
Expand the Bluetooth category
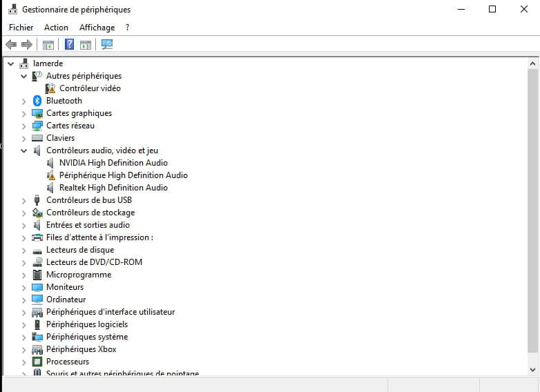[23, 101]
